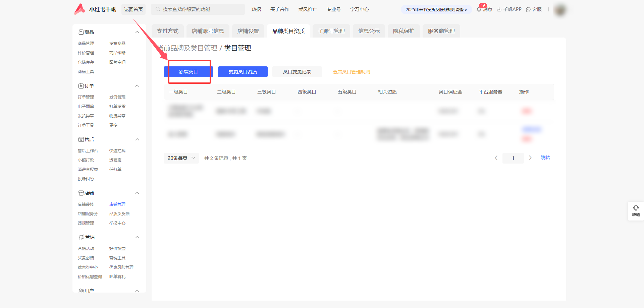Viewport: 644px width, 308px height.
Task: Open 优惠券中心 in the sidebar
Action: pos(88,267)
